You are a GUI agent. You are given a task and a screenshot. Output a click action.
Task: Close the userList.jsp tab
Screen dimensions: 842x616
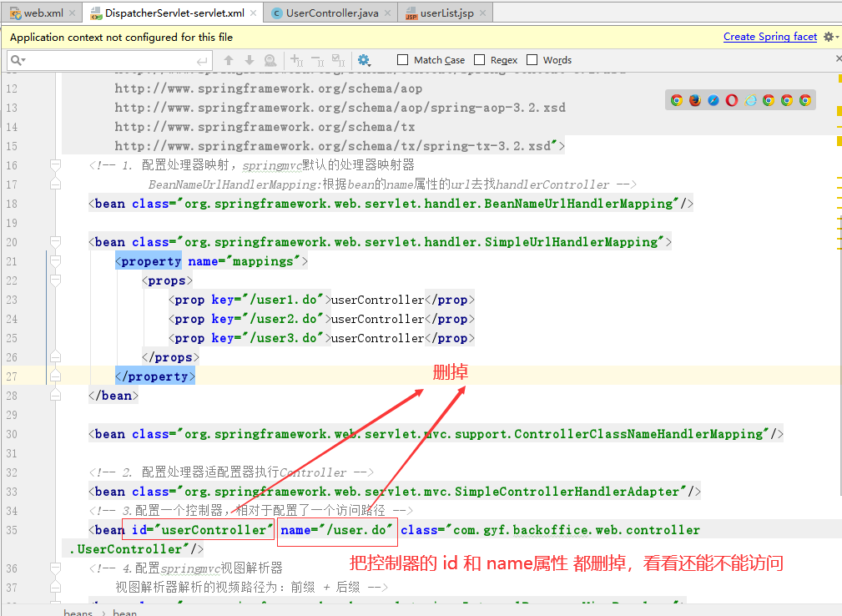tap(483, 13)
